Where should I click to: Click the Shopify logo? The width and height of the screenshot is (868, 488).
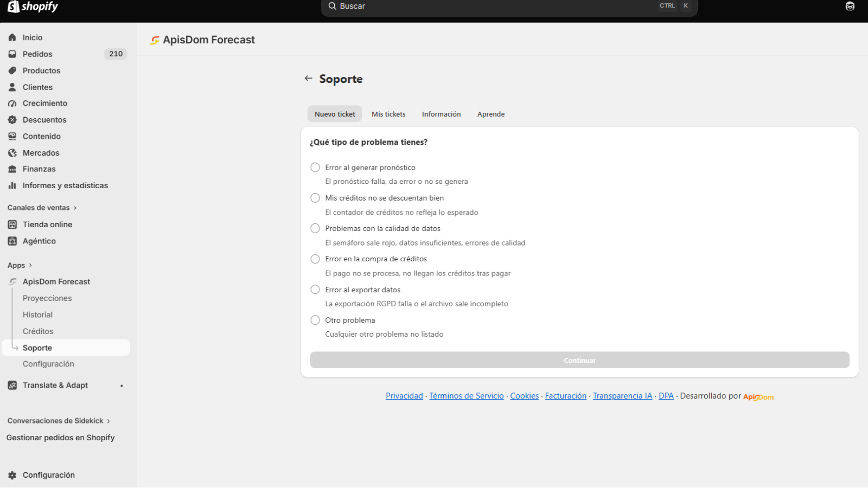click(33, 7)
